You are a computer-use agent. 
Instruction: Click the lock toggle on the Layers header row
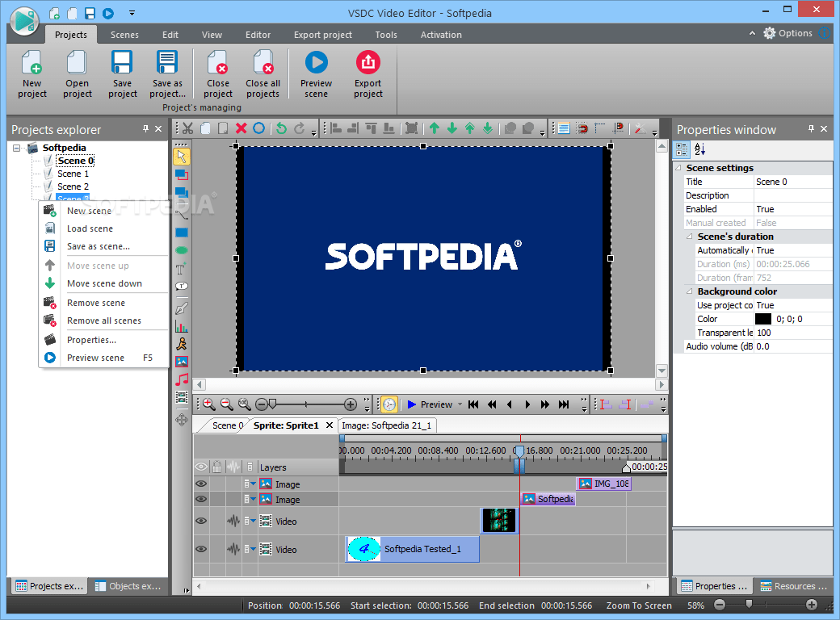(216, 467)
